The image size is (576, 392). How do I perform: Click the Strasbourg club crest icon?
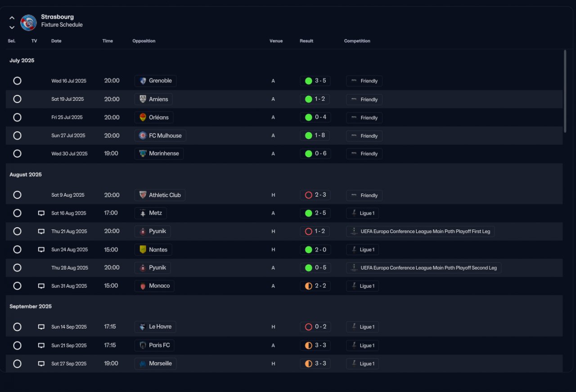[28, 23]
